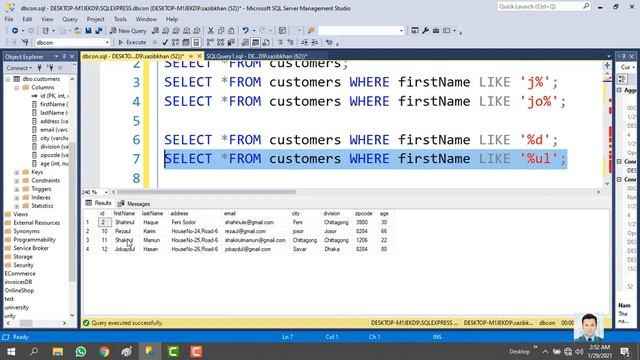Click the Copy icon in toolbar

221,31
